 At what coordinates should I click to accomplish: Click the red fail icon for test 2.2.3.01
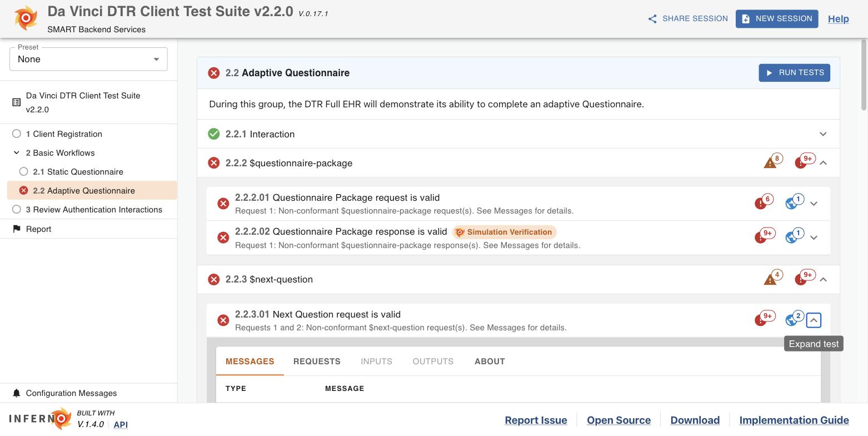(x=223, y=320)
